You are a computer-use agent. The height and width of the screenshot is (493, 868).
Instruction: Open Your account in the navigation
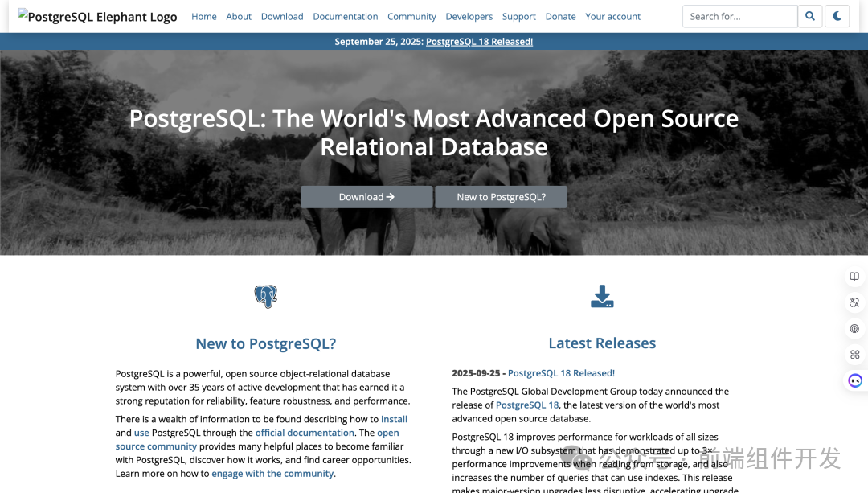(x=612, y=17)
